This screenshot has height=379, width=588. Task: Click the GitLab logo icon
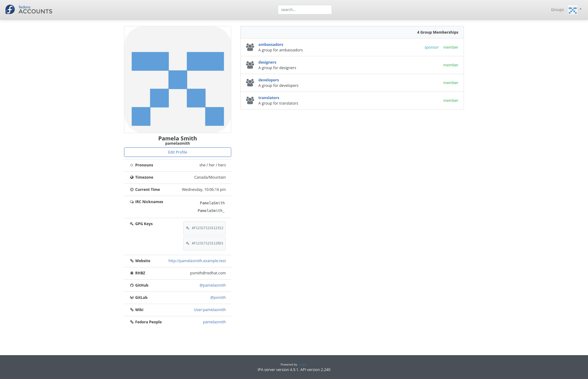pyautogui.click(x=132, y=298)
